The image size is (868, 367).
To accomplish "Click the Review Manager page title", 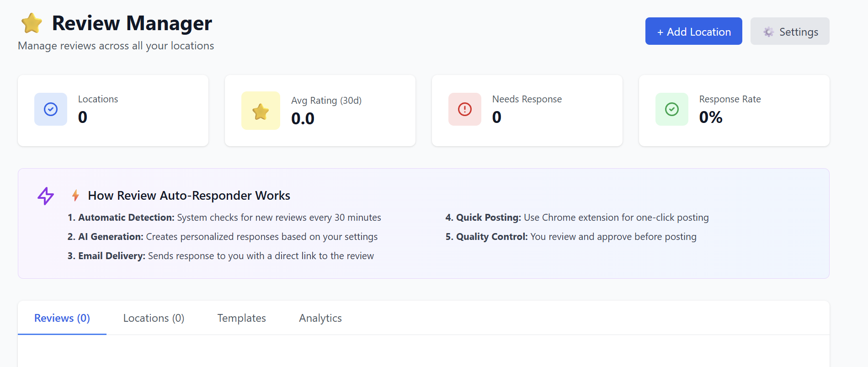I will pos(132,23).
